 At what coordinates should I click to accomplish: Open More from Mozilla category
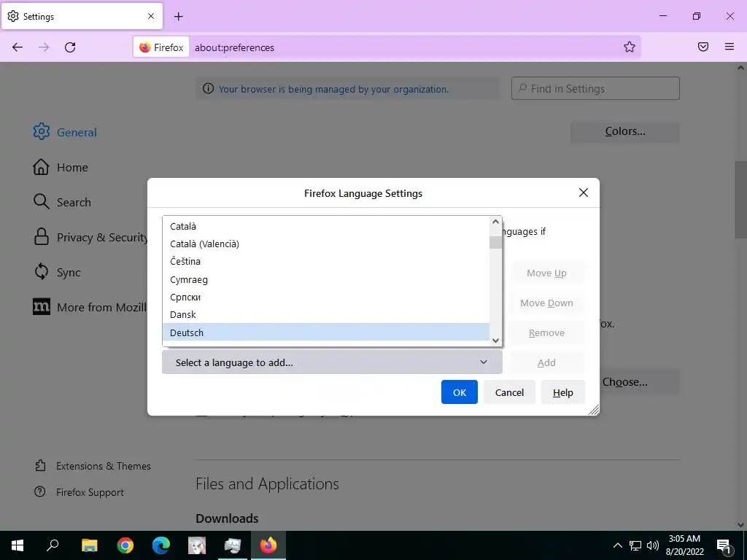[90, 307]
